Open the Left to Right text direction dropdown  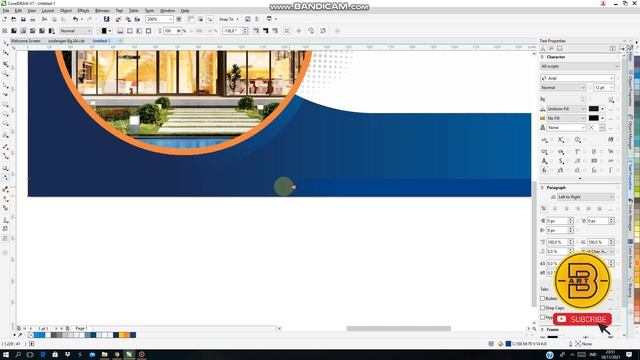585,197
